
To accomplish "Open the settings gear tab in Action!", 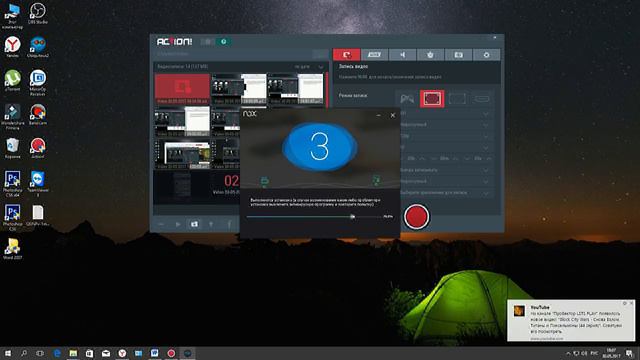I will tap(486, 55).
